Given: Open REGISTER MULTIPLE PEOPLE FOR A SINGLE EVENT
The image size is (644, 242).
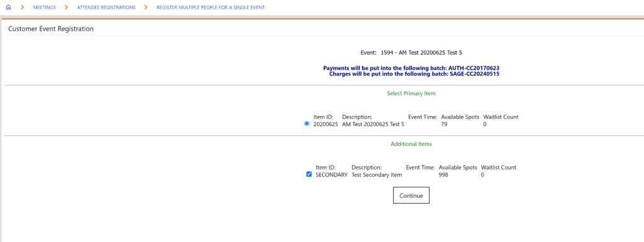Looking at the screenshot, I should 211,8.
